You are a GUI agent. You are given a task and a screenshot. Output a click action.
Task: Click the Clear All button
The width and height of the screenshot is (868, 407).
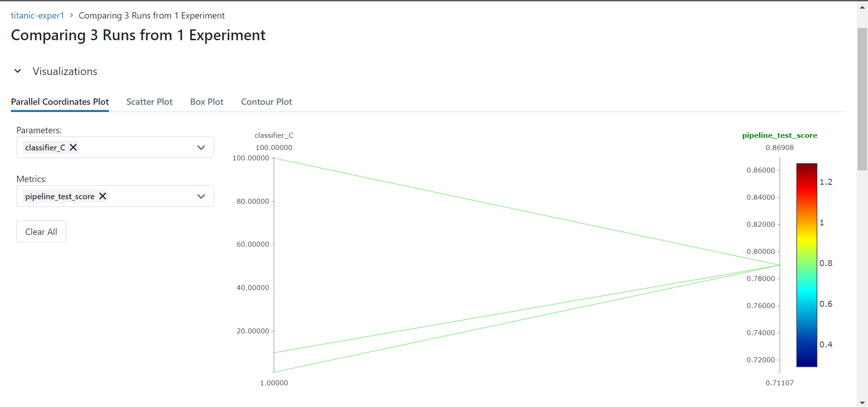(41, 231)
